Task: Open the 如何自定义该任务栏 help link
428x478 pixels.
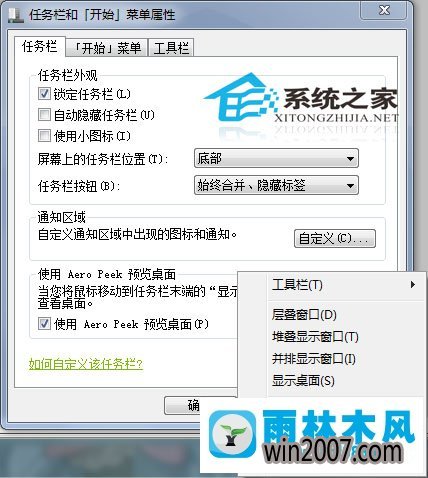Action: coord(86,364)
